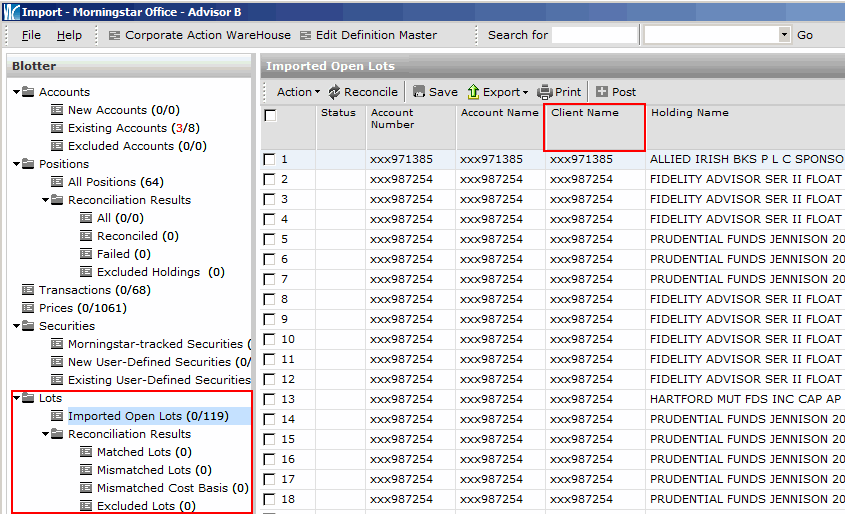Collapse the Securities tree folder
The width and height of the screenshot is (845, 514).
17,326
